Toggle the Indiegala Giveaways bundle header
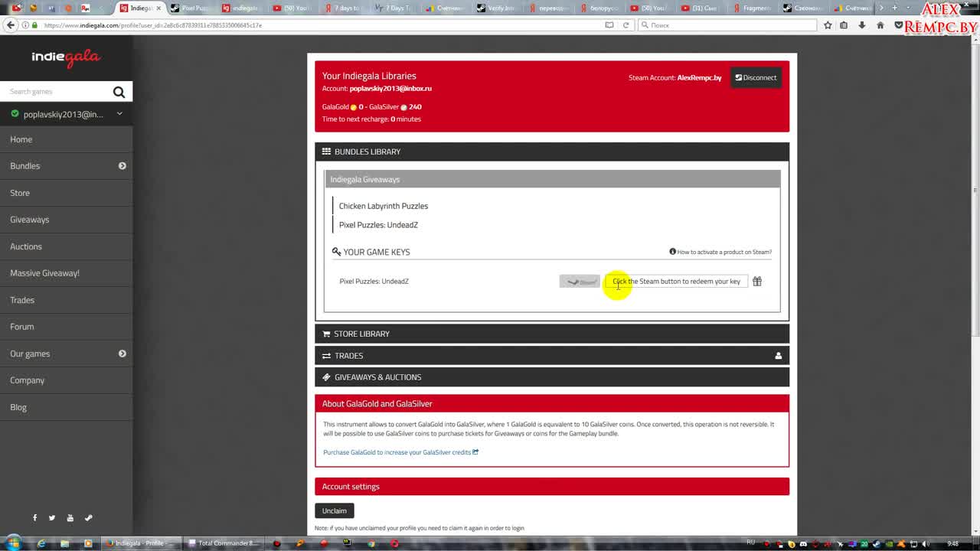 (553, 179)
